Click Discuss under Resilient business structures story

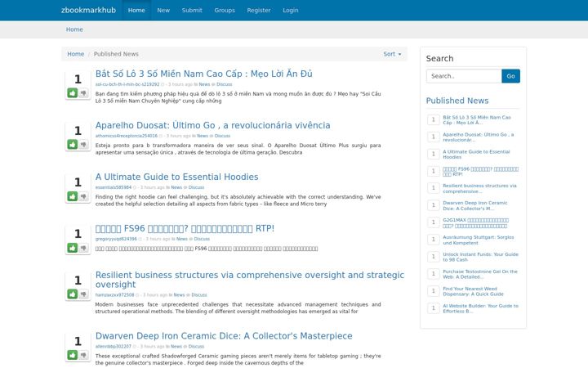pos(199,294)
